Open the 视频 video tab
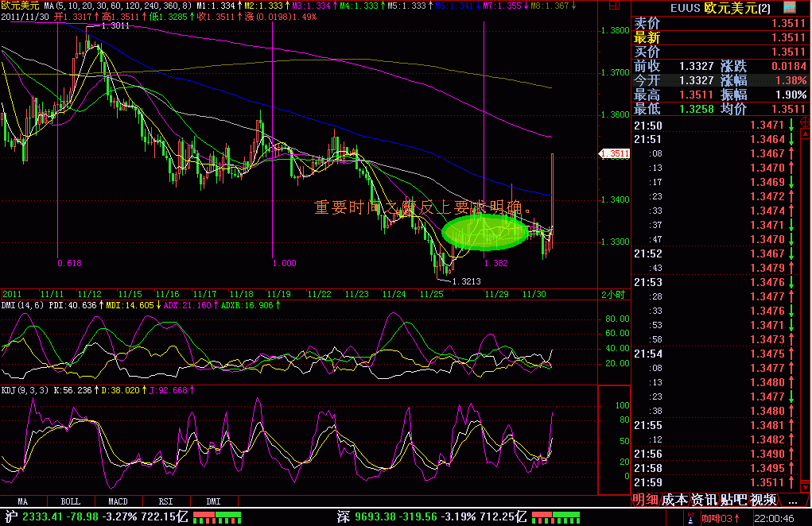 click(763, 500)
